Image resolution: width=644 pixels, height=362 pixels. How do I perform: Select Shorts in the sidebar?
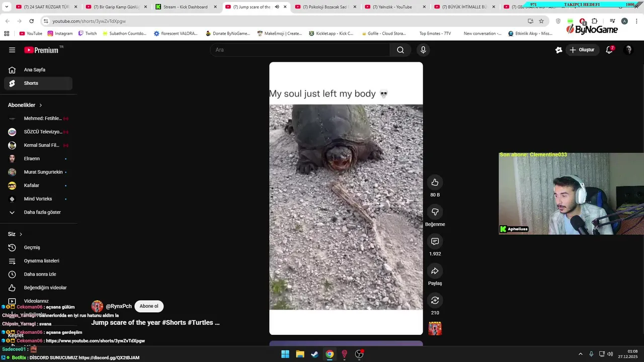point(38,83)
